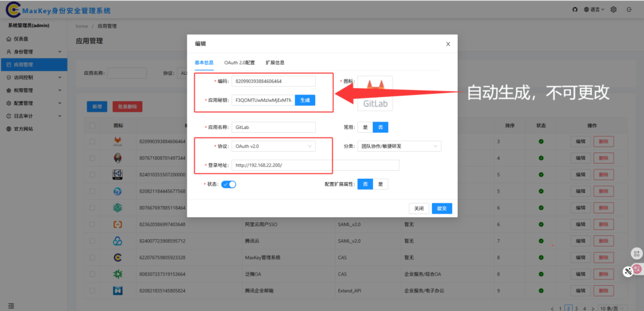Open the 协议 dropdown showing OAuth v2.0
644x311 pixels.
click(274, 146)
